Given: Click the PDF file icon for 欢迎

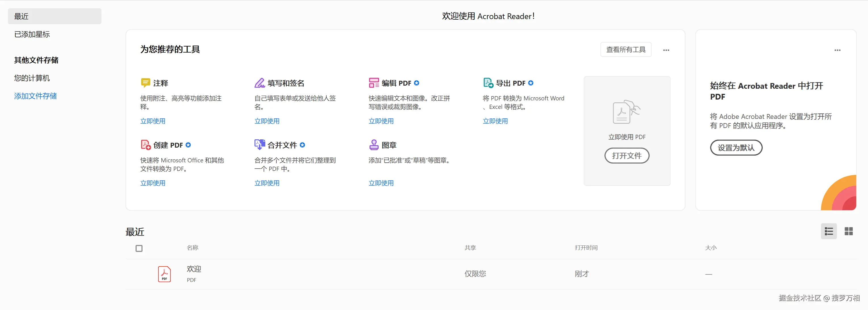Looking at the screenshot, I should 164,274.
